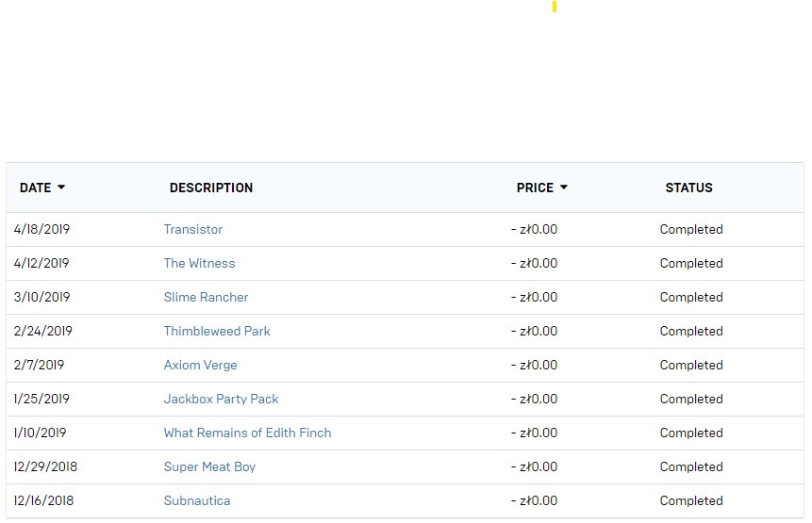Select the date 2/7/2019
This screenshot has height=523, width=812.
tap(39, 366)
